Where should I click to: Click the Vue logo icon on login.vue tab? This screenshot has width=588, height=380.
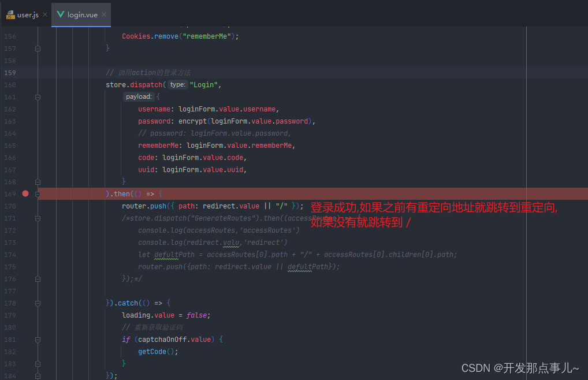click(x=61, y=14)
